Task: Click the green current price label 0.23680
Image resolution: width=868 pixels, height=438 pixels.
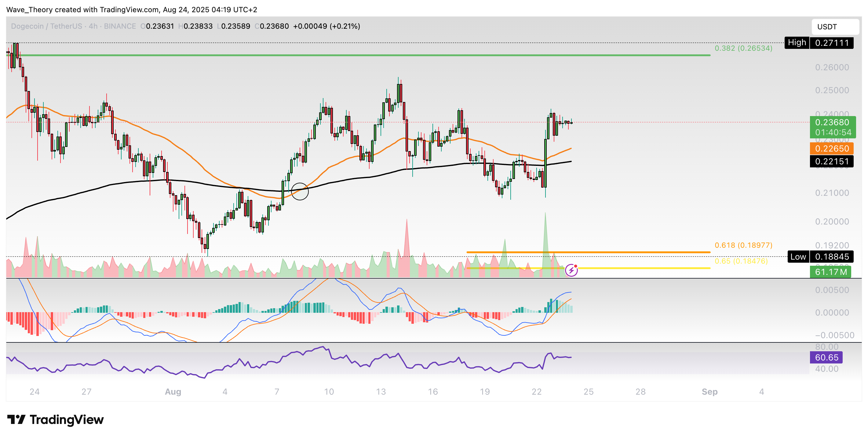Action: click(832, 123)
